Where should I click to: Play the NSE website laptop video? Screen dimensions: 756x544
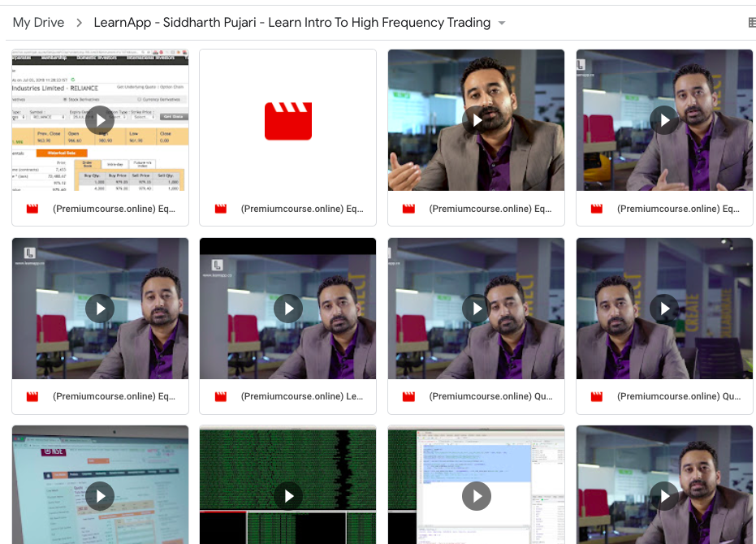(100, 495)
